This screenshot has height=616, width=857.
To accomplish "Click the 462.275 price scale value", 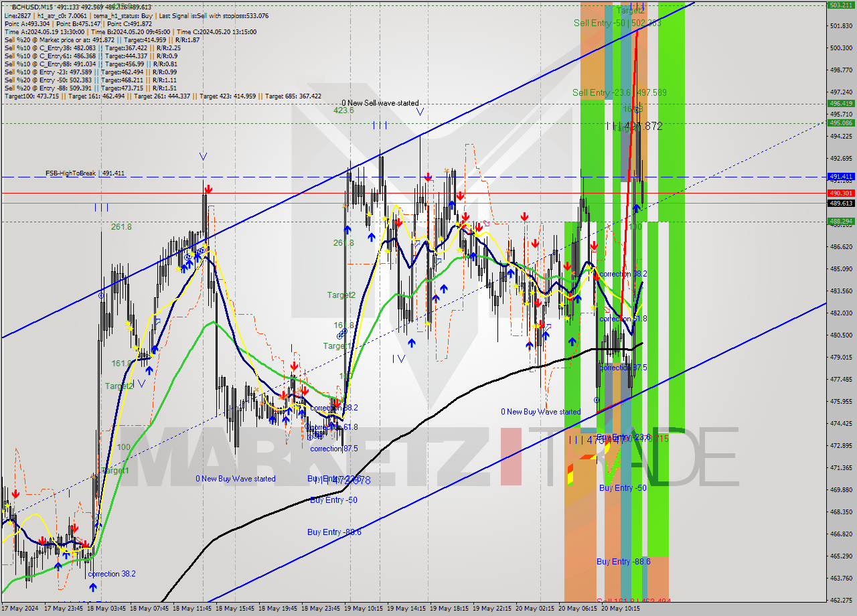I will (x=840, y=600).
